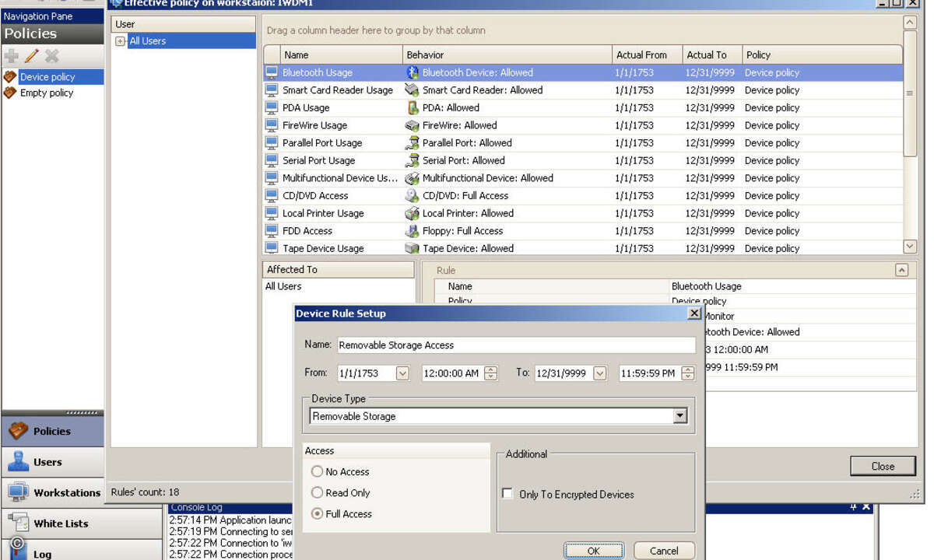Select the Empty policy icon in list

tap(10, 93)
